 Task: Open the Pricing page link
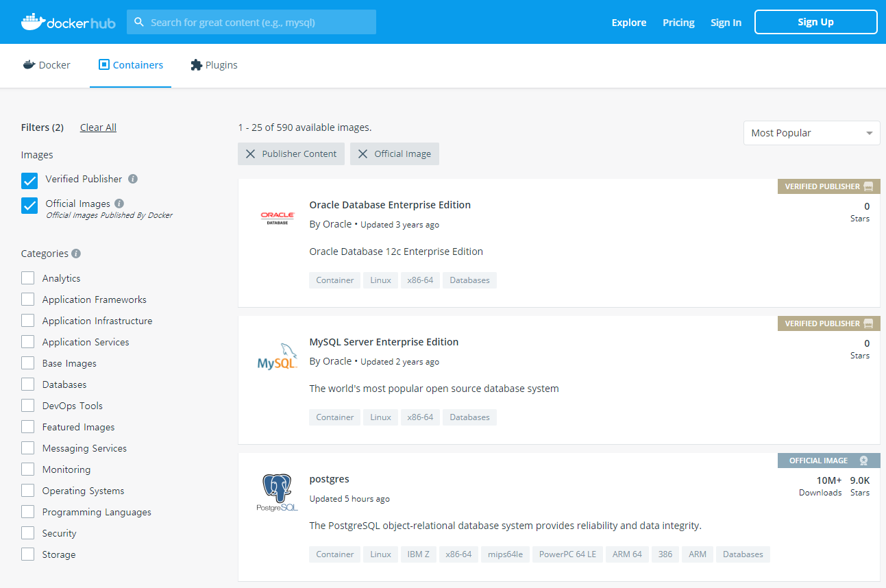pos(678,23)
